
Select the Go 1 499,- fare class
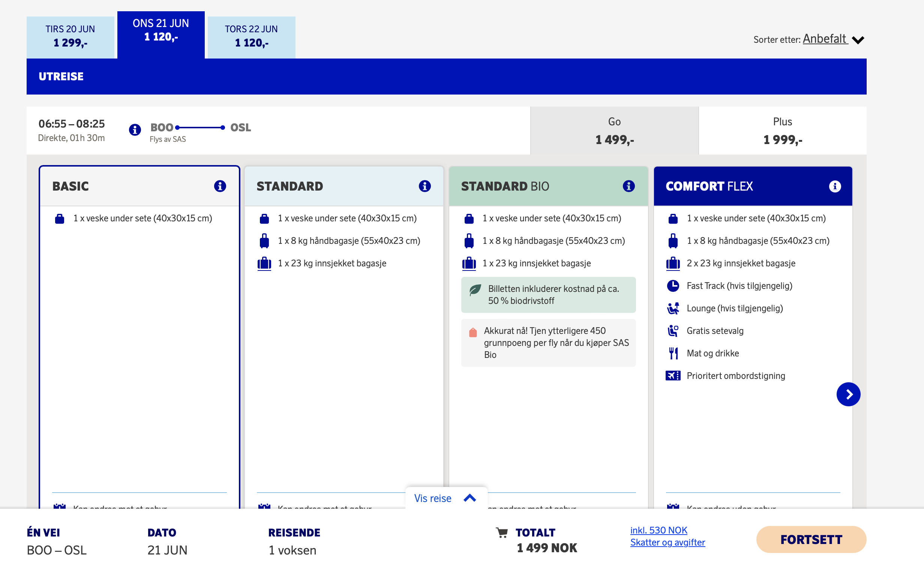(x=614, y=131)
